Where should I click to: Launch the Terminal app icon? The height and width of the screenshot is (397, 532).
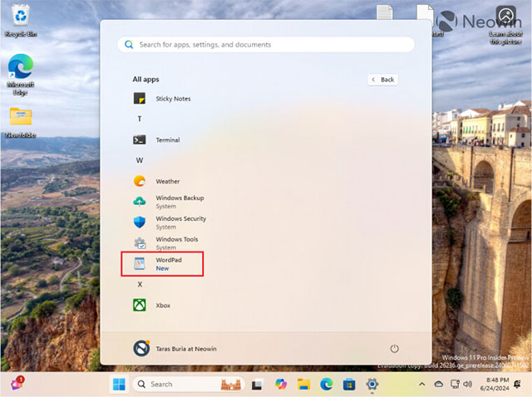(140, 140)
